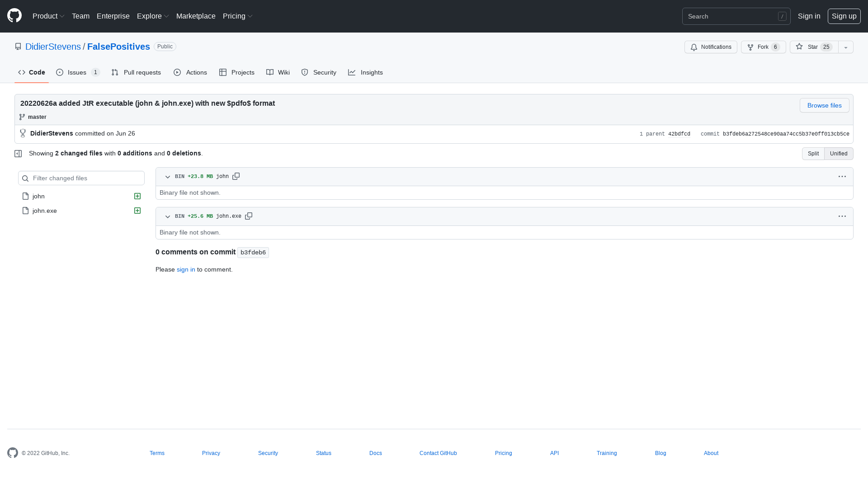Fork the FalsePositives repository

(x=763, y=47)
